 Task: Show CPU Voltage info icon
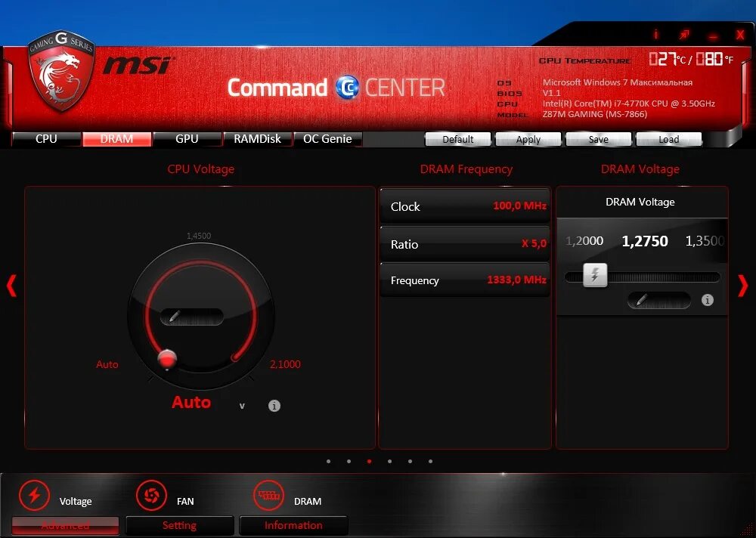[274, 406]
